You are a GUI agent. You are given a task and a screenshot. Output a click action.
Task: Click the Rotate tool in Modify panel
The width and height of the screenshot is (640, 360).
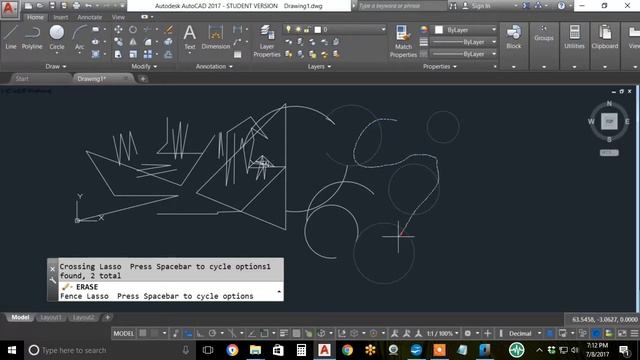click(133, 29)
